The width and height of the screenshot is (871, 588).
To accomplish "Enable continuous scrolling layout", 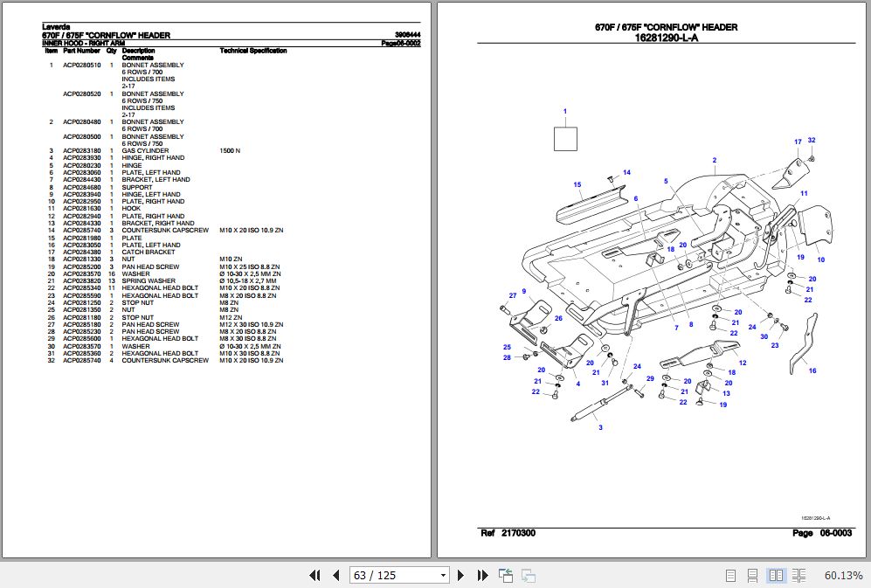I will 752,575.
